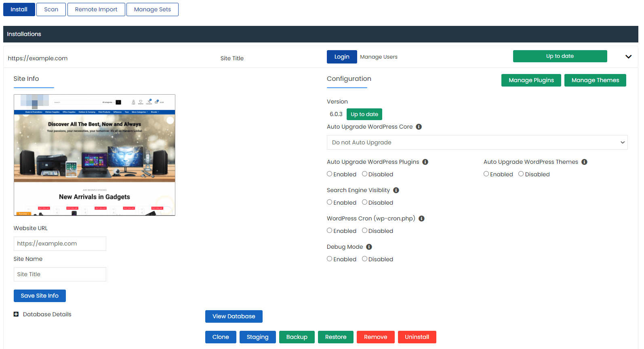Open info icon for WordPress Cron

422,218
